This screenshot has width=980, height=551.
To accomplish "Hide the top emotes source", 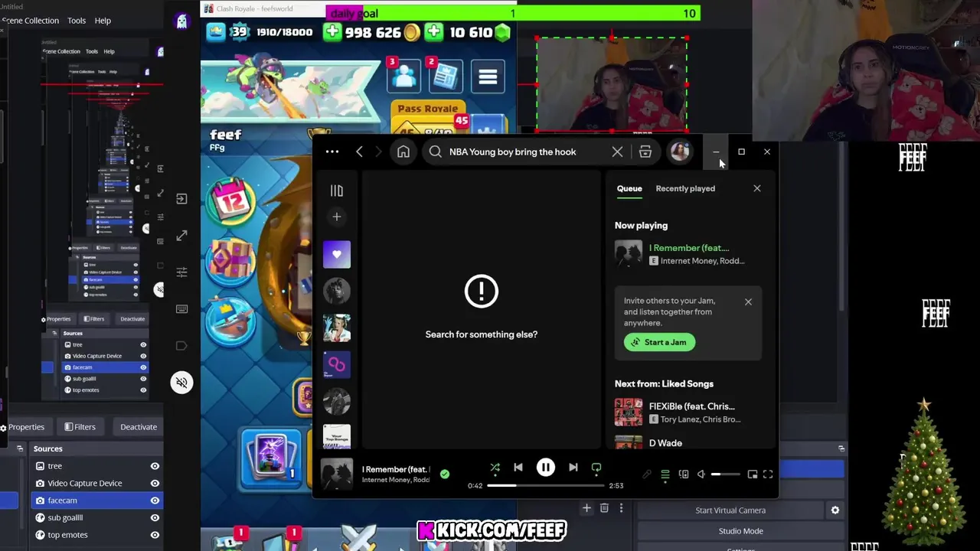I will [x=155, y=535].
